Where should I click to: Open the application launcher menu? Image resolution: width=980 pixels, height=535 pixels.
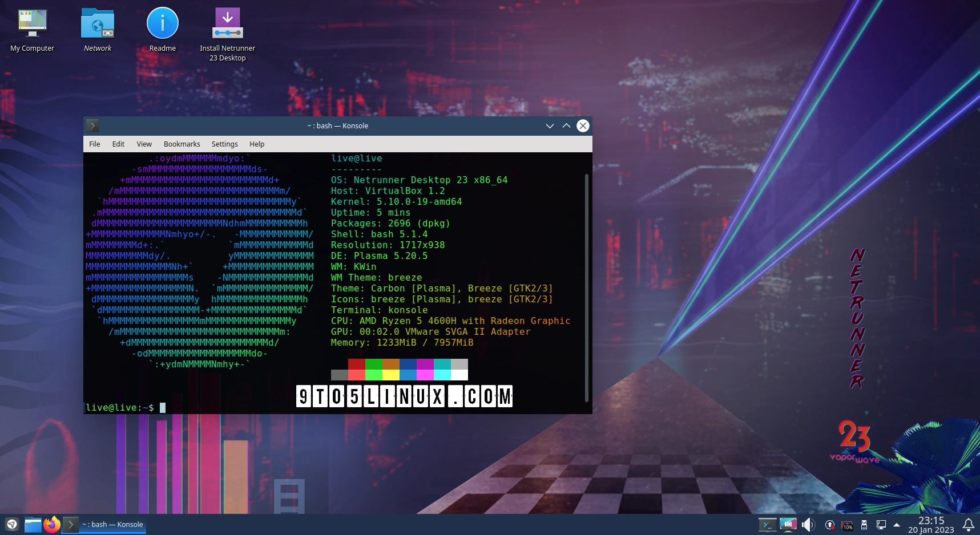coord(11,524)
